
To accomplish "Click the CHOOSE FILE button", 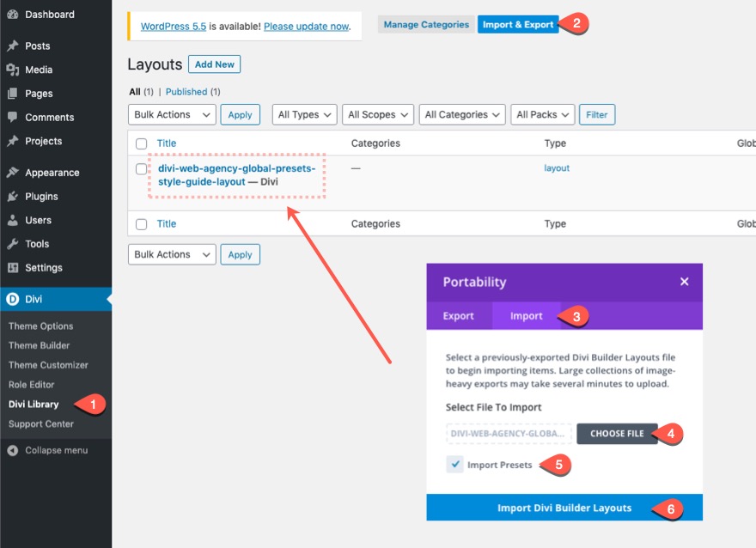I will [x=617, y=434].
